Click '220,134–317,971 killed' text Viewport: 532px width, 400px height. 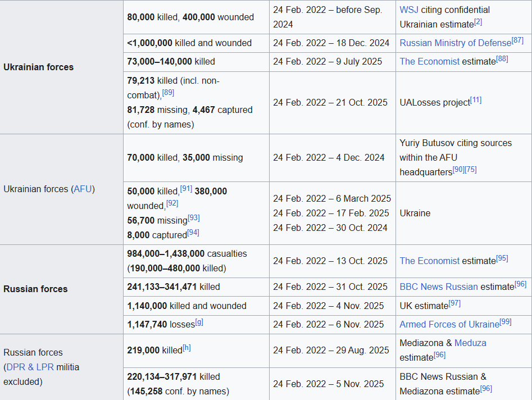pos(174,377)
